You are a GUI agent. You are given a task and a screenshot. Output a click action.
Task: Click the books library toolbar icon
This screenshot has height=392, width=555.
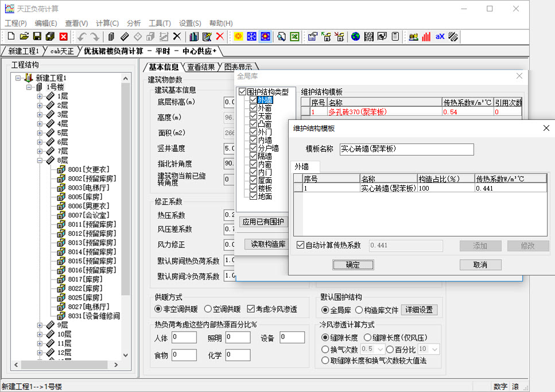click(x=193, y=37)
